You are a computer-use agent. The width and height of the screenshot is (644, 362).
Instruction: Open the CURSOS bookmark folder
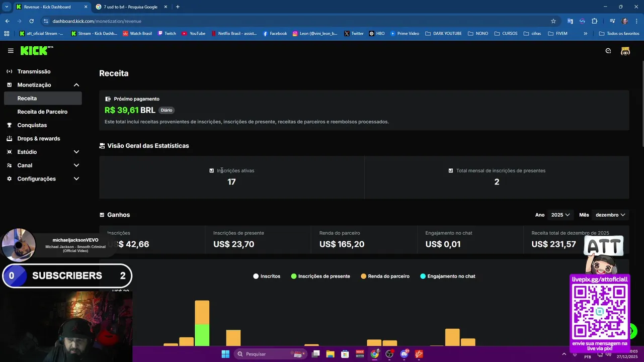(x=506, y=34)
